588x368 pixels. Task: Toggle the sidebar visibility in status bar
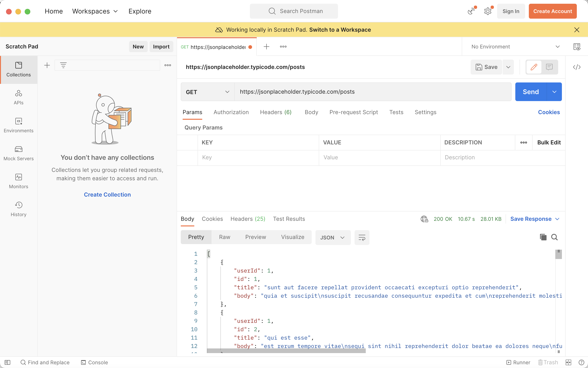click(x=7, y=362)
